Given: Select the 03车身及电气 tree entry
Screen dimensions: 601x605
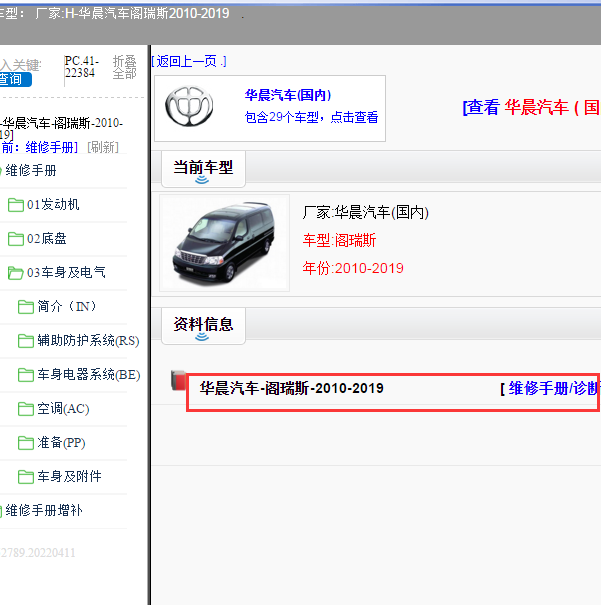Looking at the screenshot, I should [66, 272].
